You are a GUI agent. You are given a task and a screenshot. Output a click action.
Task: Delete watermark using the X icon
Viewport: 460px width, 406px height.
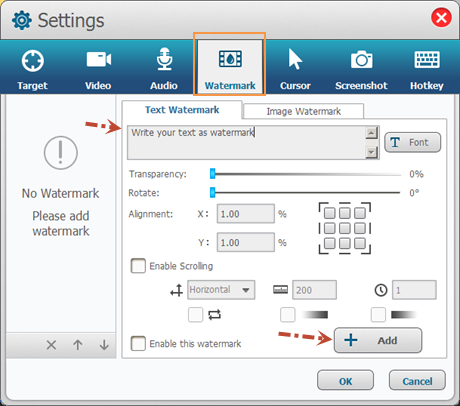(51, 345)
